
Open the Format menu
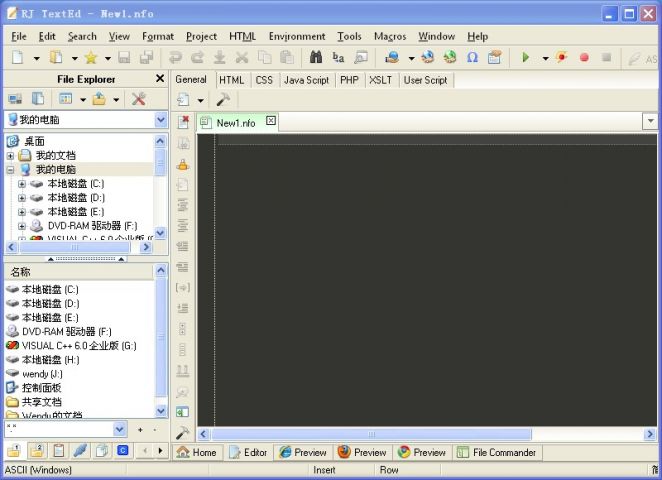pyautogui.click(x=157, y=36)
